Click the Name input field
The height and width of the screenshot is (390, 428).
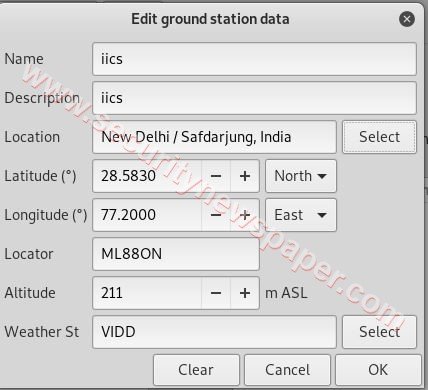click(x=254, y=59)
